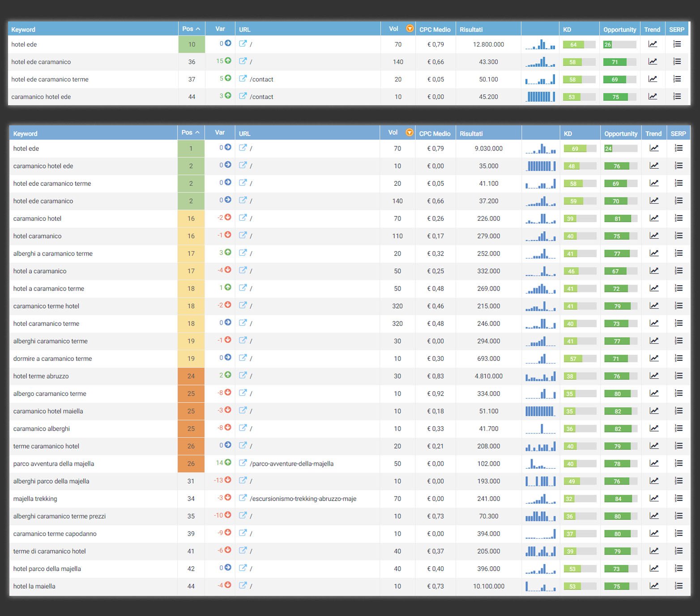The width and height of the screenshot is (700, 616).
Task: View trend icon for hotel la maiella
Action: tap(654, 586)
